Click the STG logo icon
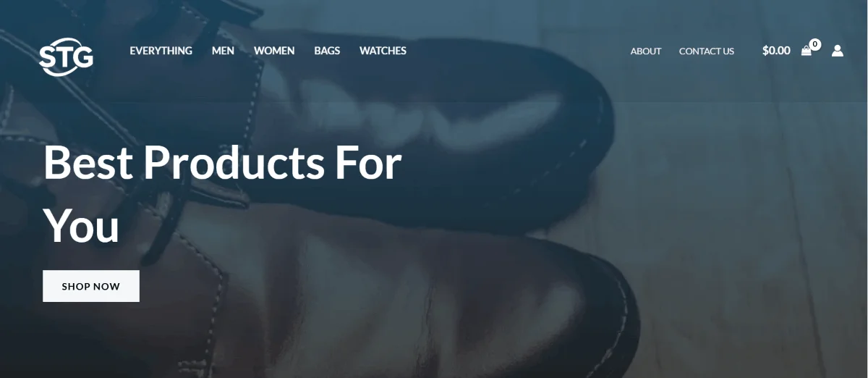 coord(67,57)
